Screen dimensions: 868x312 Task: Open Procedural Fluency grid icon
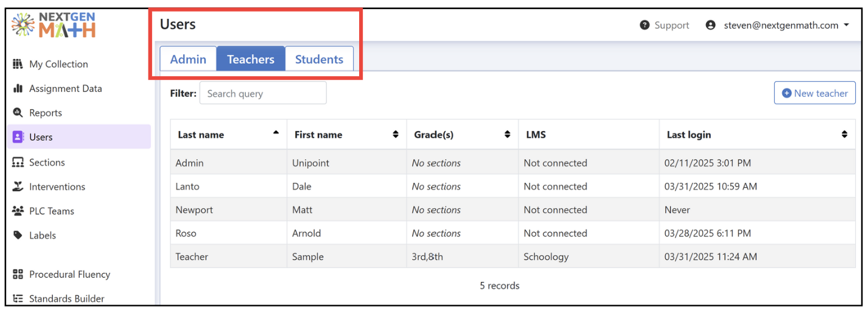coord(18,274)
